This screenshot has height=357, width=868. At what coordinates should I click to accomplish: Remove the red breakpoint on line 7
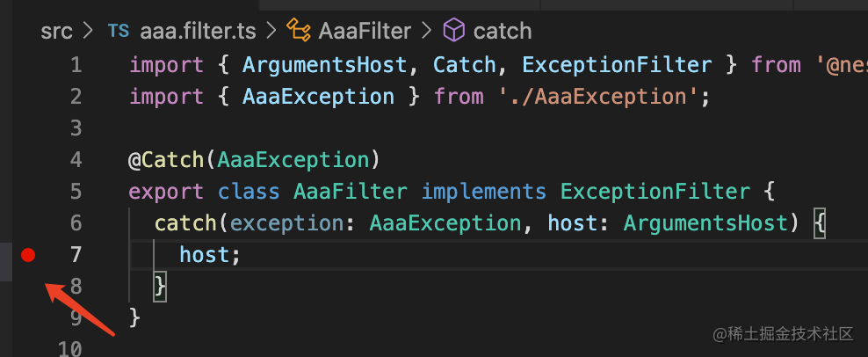point(28,255)
